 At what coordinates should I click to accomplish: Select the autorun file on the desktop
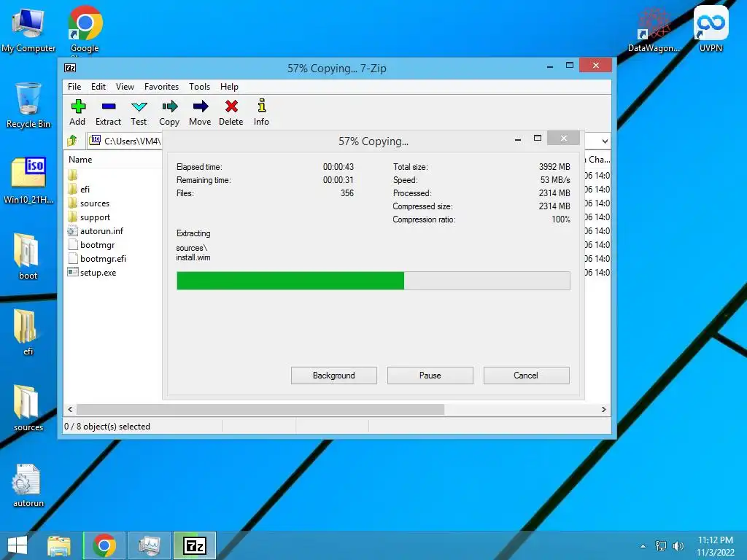pos(28,484)
